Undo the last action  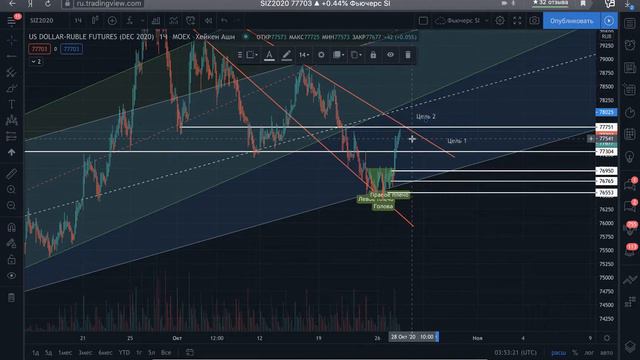[224, 20]
